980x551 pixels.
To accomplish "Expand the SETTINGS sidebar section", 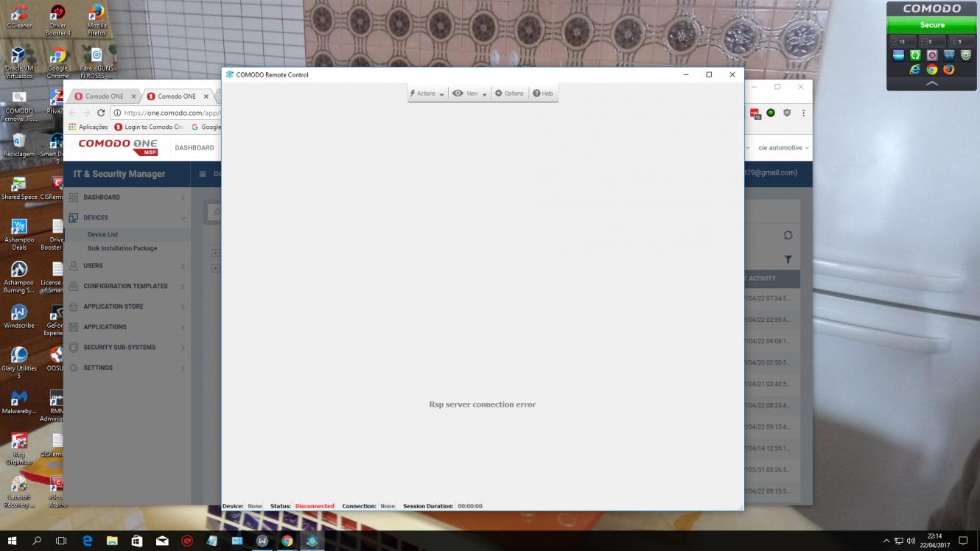I will point(127,368).
